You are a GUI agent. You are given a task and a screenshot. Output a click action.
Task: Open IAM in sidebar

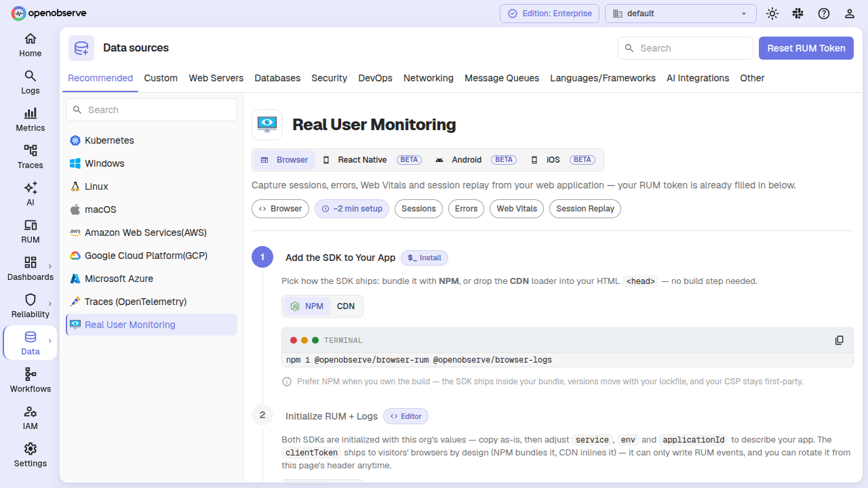click(x=30, y=418)
